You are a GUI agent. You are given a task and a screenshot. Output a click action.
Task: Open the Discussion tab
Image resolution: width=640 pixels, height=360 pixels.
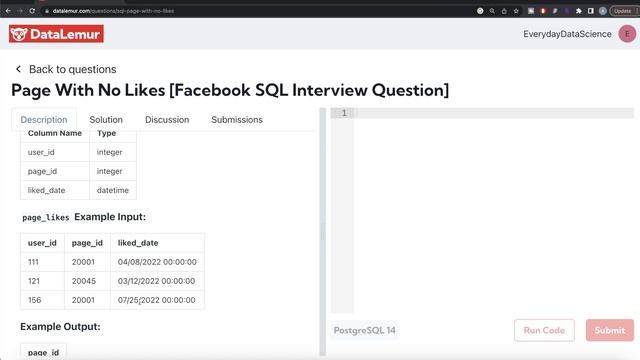click(167, 120)
